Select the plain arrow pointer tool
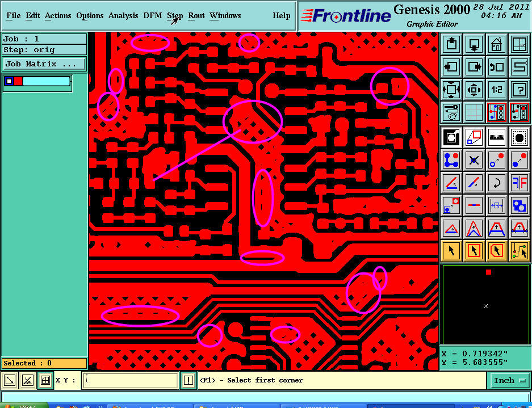The image size is (532, 408). click(451, 251)
